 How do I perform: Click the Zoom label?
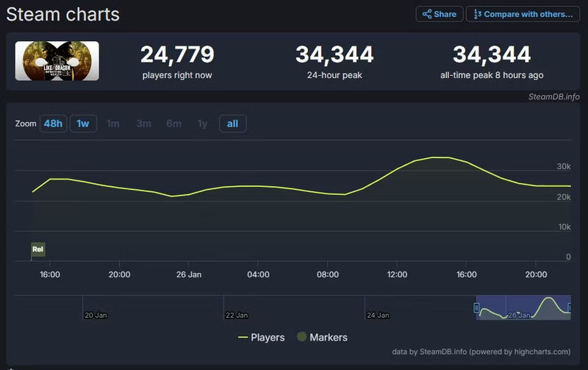(x=26, y=124)
